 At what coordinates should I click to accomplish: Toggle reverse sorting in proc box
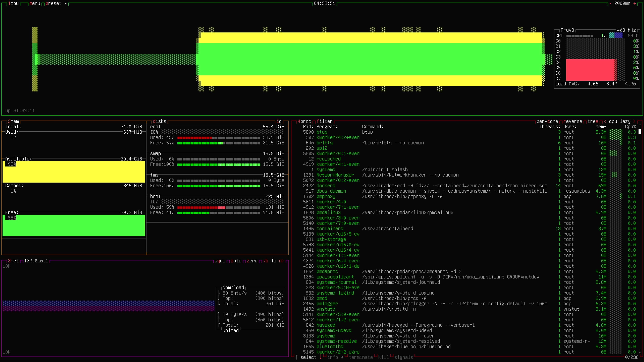pos(573,121)
